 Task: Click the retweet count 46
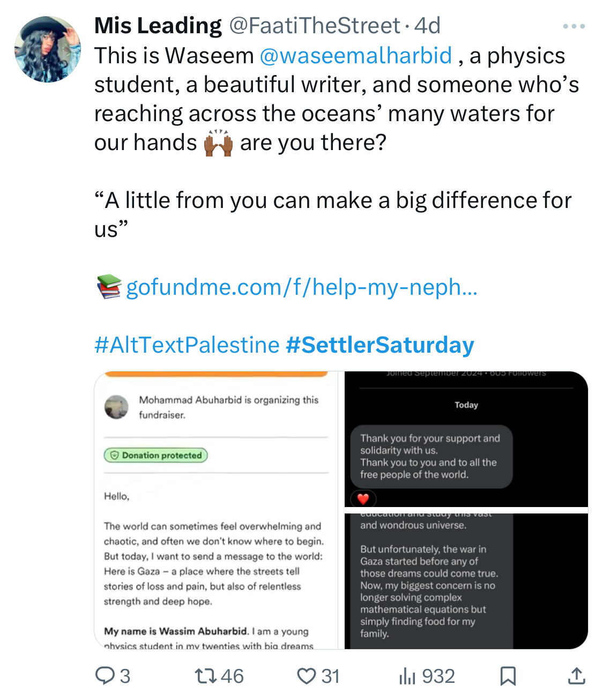tap(232, 676)
